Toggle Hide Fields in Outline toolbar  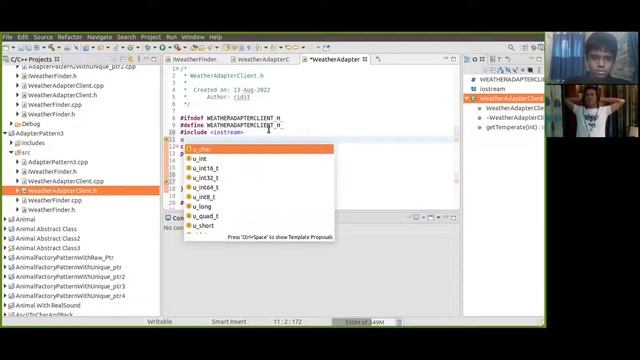click(x=508, y=70)
